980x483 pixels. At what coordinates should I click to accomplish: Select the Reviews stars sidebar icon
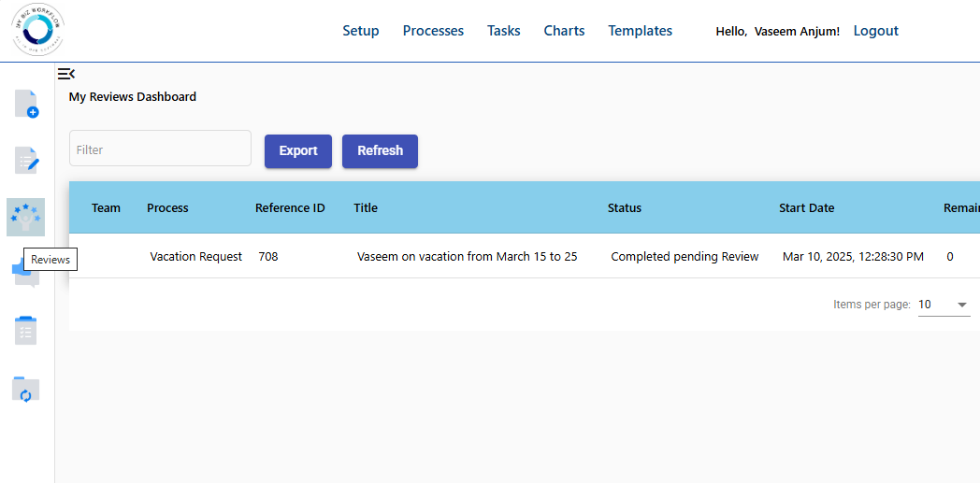(25, 217)
